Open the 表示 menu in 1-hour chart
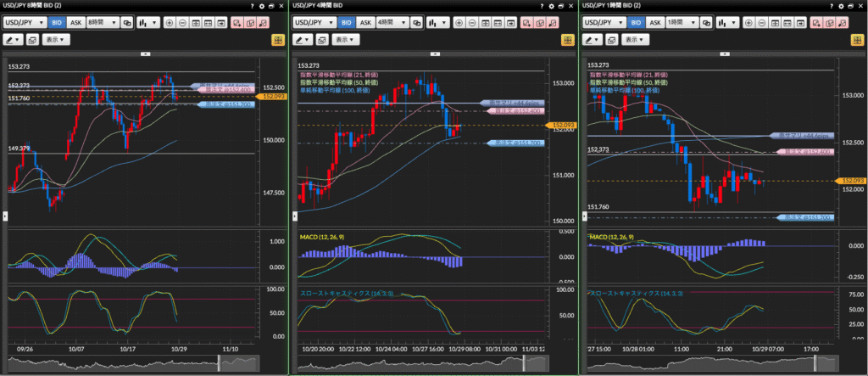868x376 pixels. click(x=635, y=39)
